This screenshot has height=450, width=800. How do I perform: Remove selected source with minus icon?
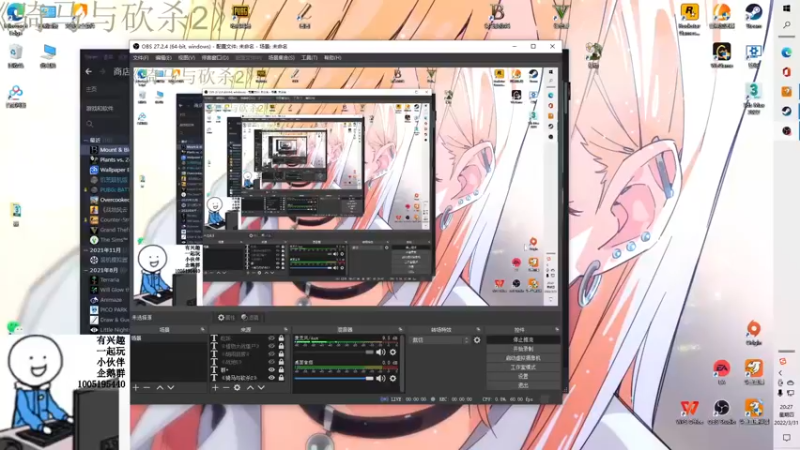coord(226,388)
